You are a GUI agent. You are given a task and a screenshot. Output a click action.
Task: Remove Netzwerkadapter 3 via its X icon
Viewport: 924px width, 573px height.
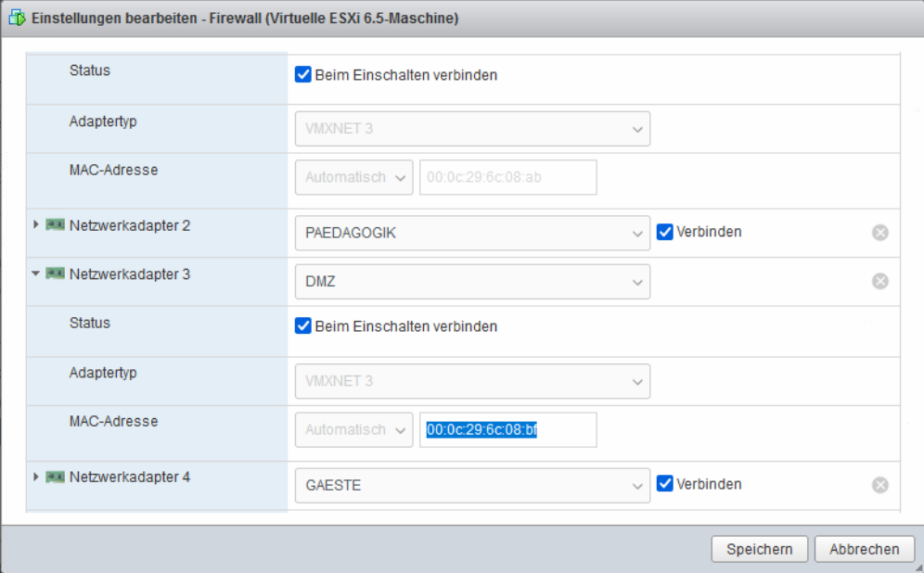coord(879,281)
